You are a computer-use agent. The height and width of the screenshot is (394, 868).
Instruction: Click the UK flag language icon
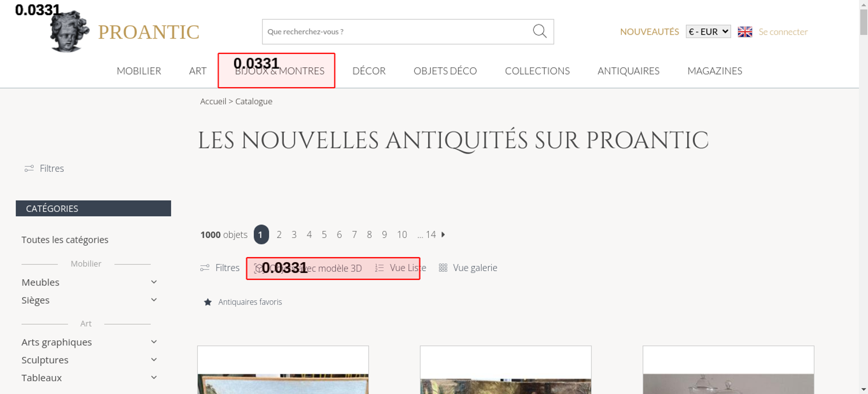pos(745,32)
